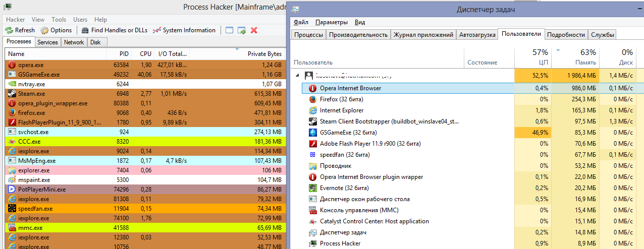Sort by Память column in Task Manager
644x249 pixels.
[575, 57]
